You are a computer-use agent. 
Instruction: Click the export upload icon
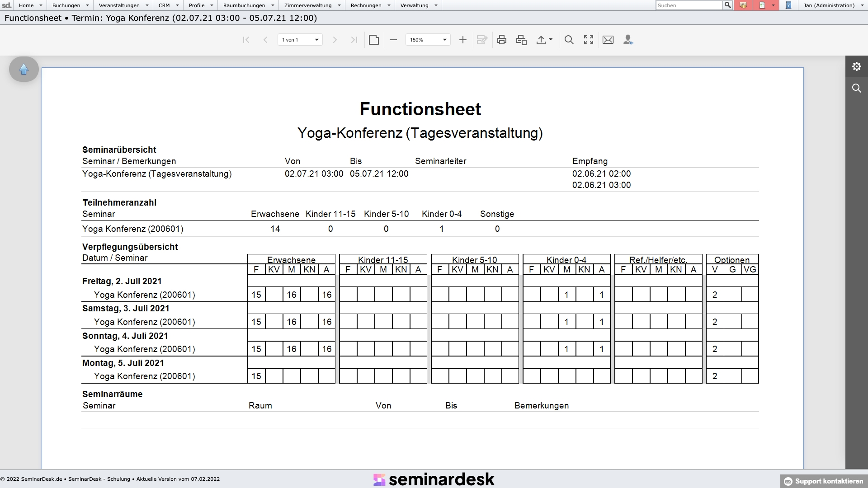pos(541,40)
